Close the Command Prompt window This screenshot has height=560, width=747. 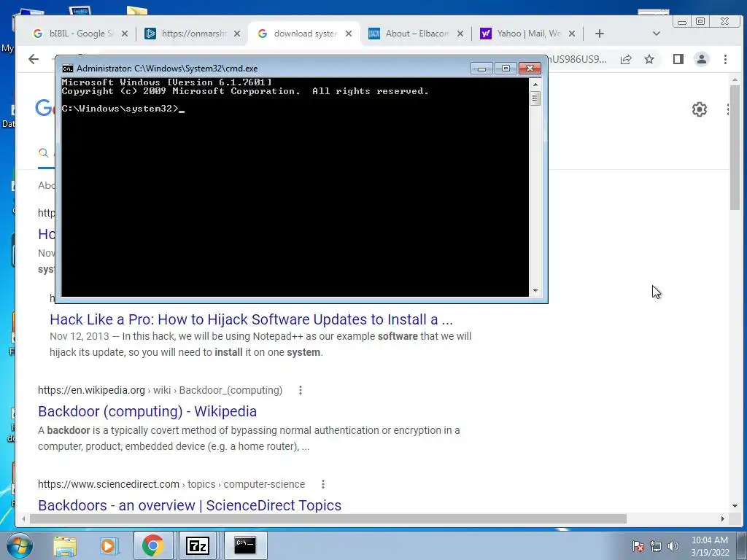(x=530, y=69)
